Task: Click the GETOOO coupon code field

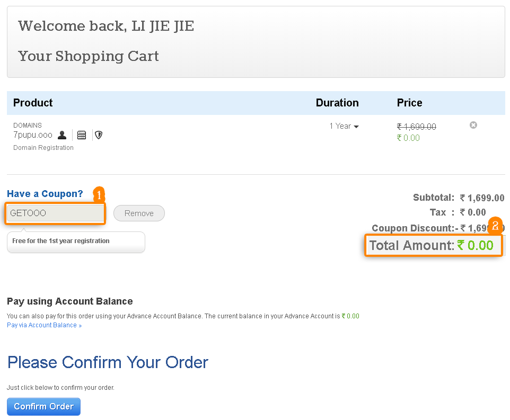Action: coord(55,213)
